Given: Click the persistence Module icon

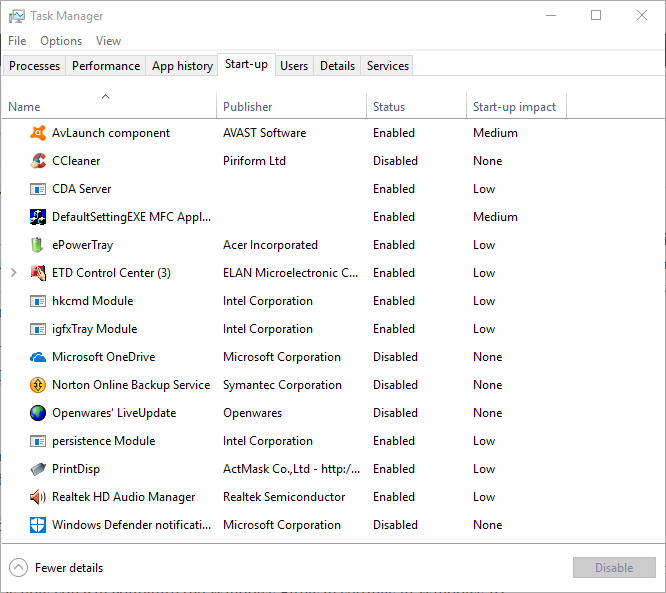Looking at the screenshot, I should pos(38,441).
